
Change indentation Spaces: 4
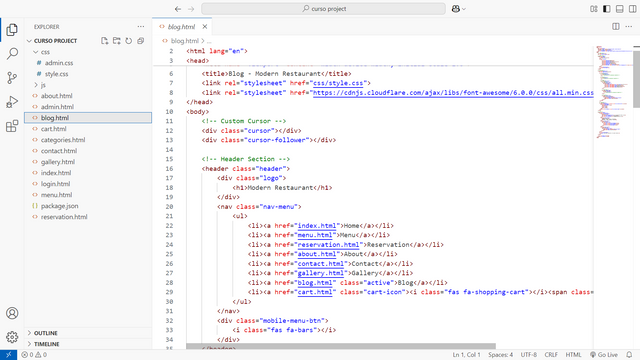click(500, 355)
